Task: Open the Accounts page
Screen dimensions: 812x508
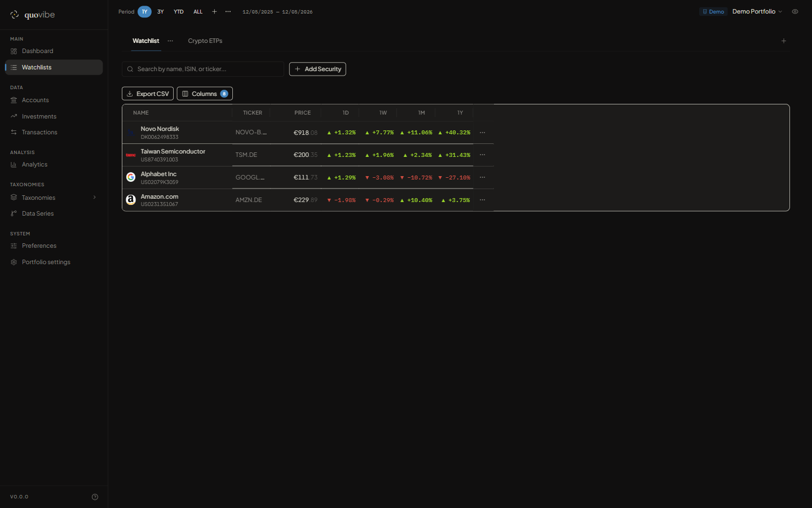Action: pyautogui.click(x=54, y=100)
